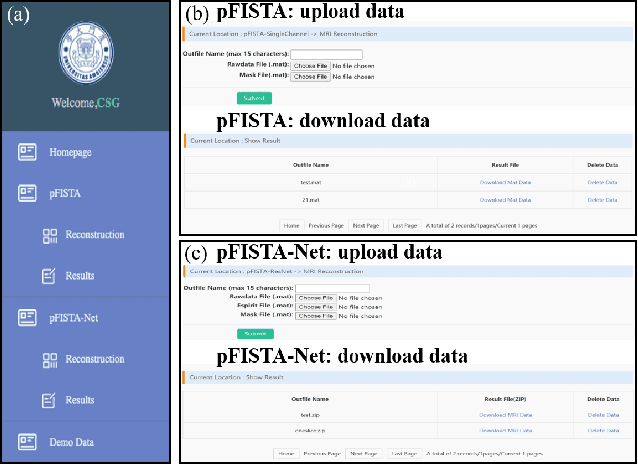
Task: Click Last Page in pFISTA results pagination
Action: click(x=405, y=225)
